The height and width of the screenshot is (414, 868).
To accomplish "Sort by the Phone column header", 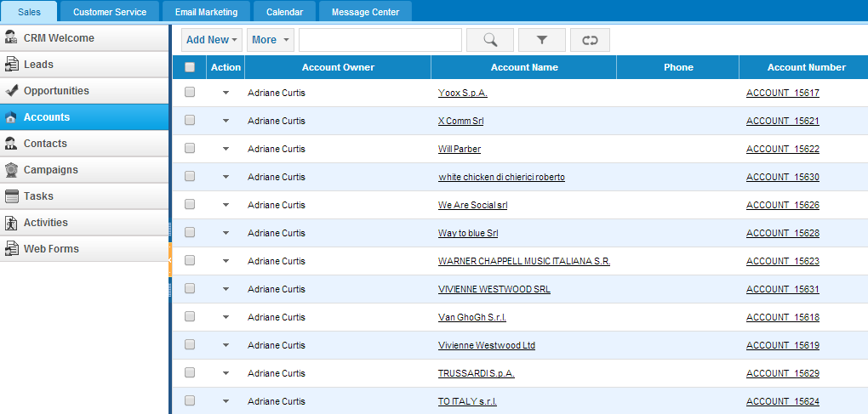I will click(677, 67).
